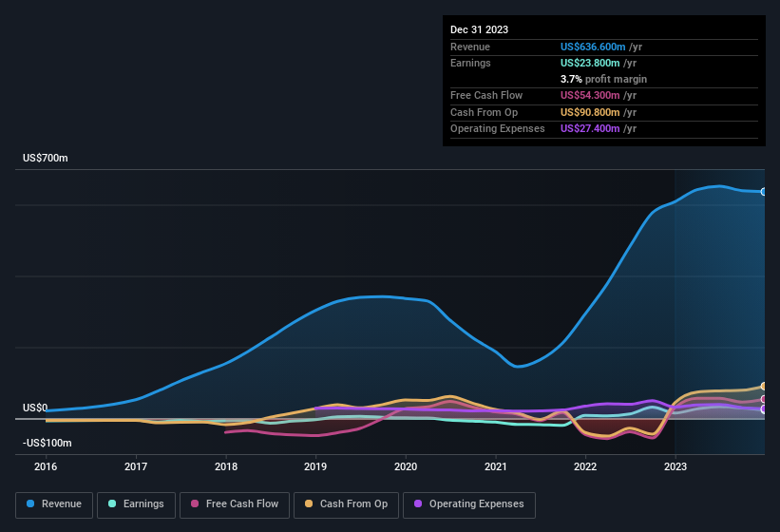780x532 pixels.
Task: Click the 3.7% profit margin text
Action: point(603,79)
